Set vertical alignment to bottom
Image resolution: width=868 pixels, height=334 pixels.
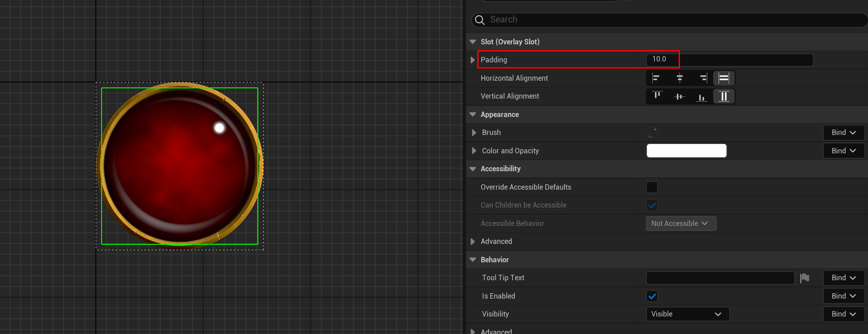click(x=702, y=96)
